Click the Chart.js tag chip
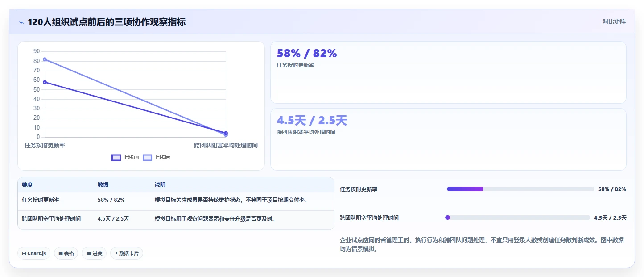 click(34, 253)
